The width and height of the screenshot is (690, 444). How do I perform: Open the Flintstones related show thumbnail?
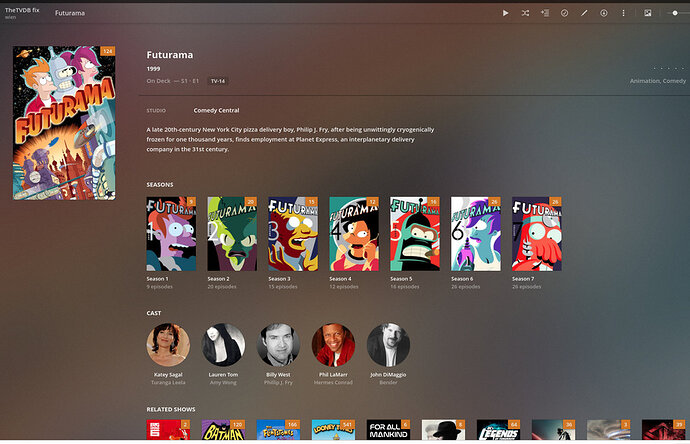(278, 430)
